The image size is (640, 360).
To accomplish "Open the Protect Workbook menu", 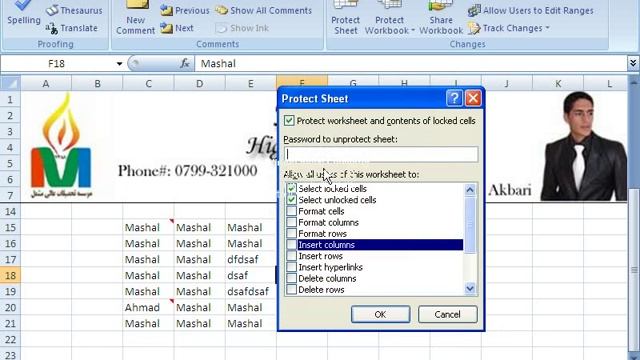I will pos(389,18).
